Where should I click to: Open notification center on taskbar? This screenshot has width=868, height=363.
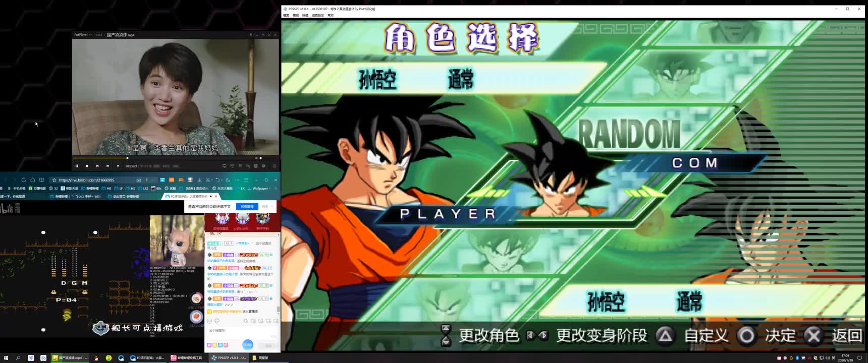point(860,358)
